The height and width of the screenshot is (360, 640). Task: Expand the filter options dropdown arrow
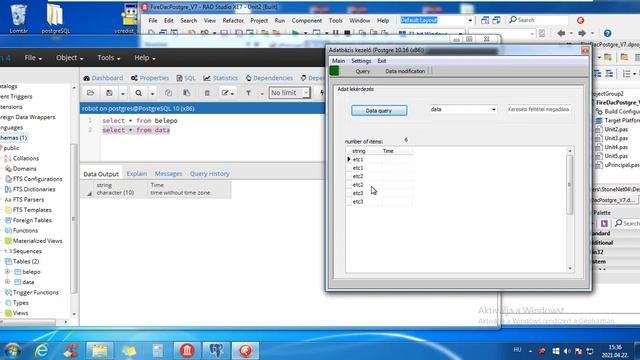(262, 93)
